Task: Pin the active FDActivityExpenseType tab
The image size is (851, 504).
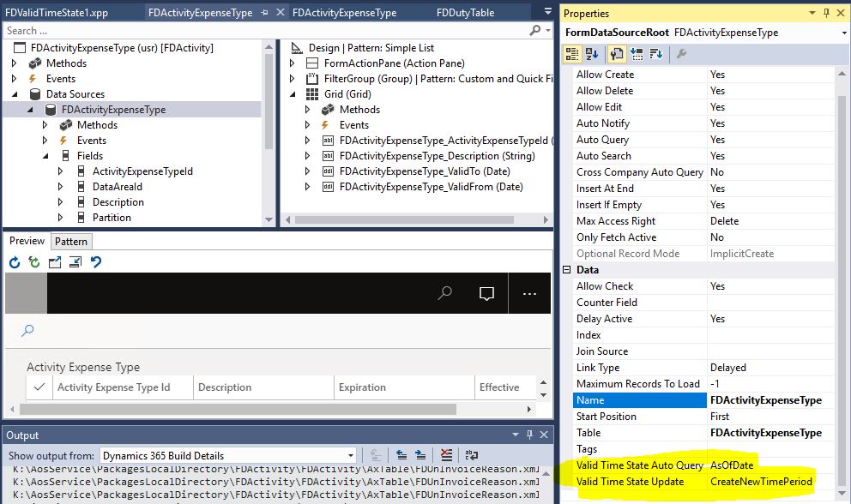Action: pos(264,12)
